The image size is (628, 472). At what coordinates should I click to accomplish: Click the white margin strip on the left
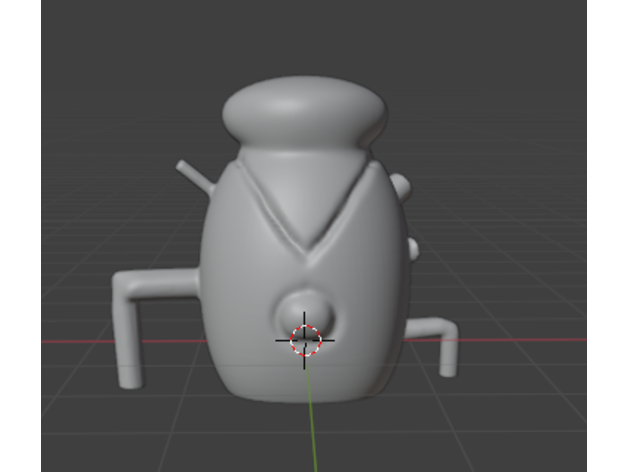pos(20,236)
